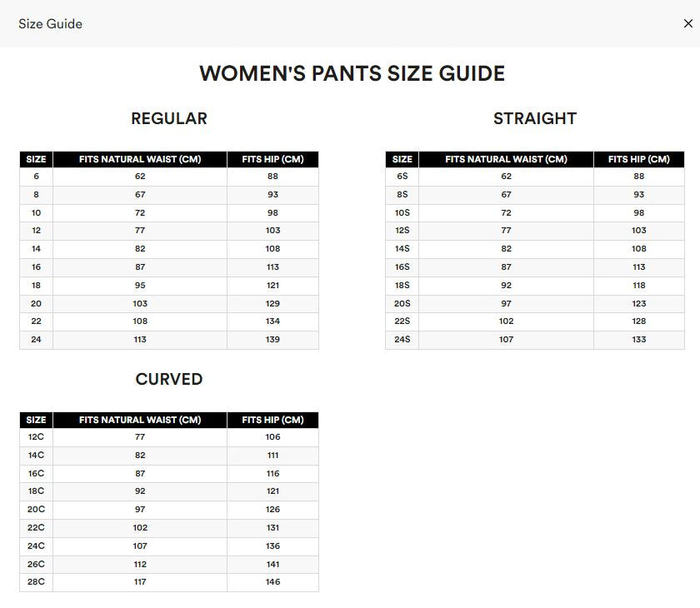Viewport: 700px width, 608px height.
Task: Click the 107 waist value for size 24S
Action: (x=506, y=340)
